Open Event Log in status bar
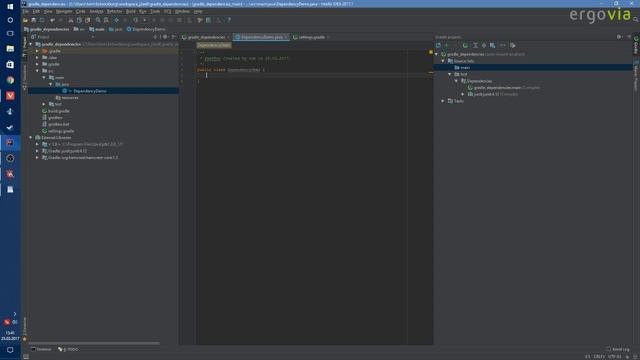Image resolution: width=640 pixels, height=360 pixels. click(x=618, y=349)
